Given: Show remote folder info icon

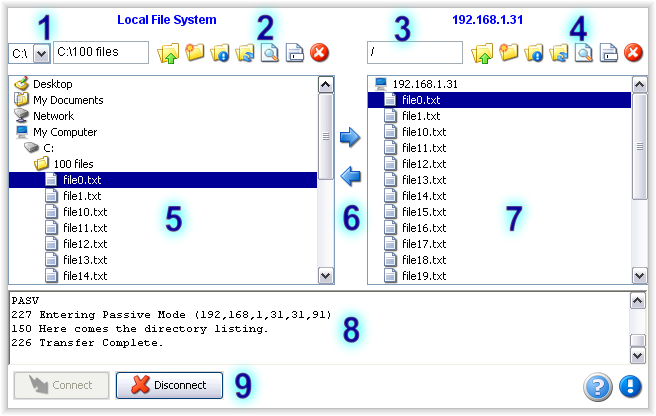Looking at the screenshot, I should pos(533,53).
